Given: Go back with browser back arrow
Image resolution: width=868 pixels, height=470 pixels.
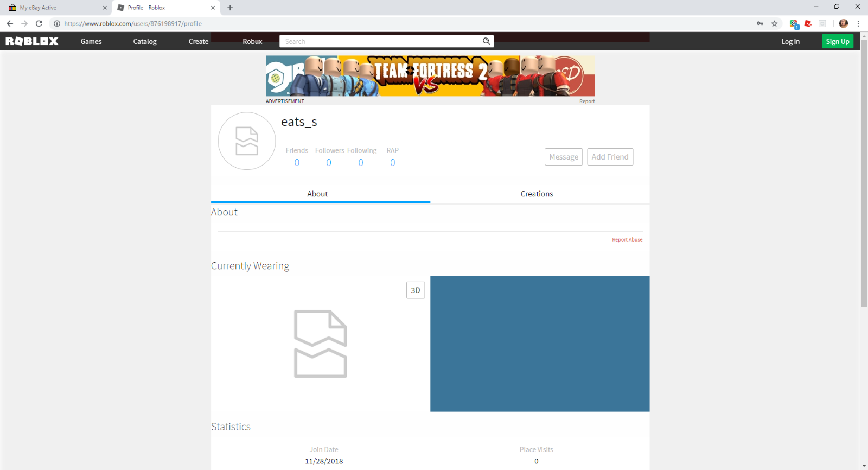Looking at the screenshot, I should tap(10, 23).
